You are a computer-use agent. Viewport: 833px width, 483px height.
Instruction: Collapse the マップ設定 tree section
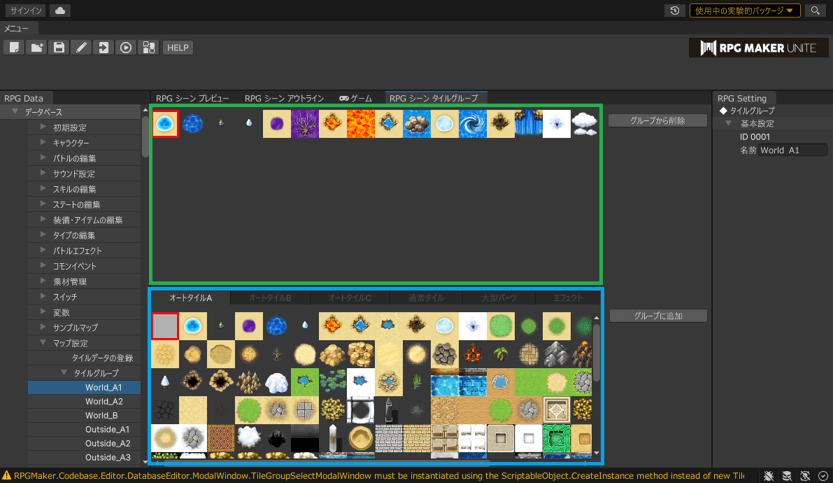43,342
